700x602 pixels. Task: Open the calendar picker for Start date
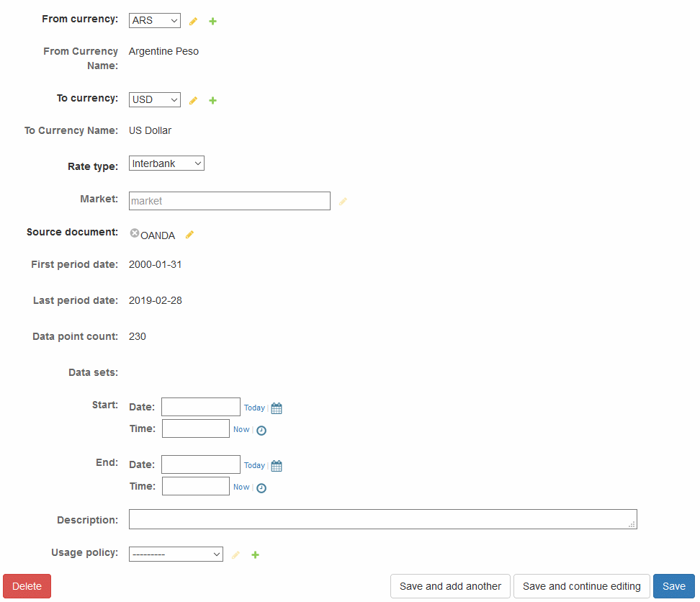click(x=277, y=408)
